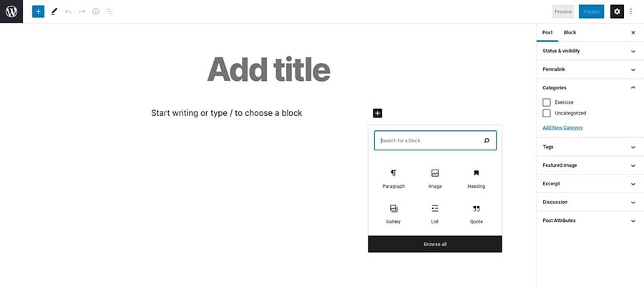Collapse the Categories panel
The image size is (644, 287).
pos(633,87)
